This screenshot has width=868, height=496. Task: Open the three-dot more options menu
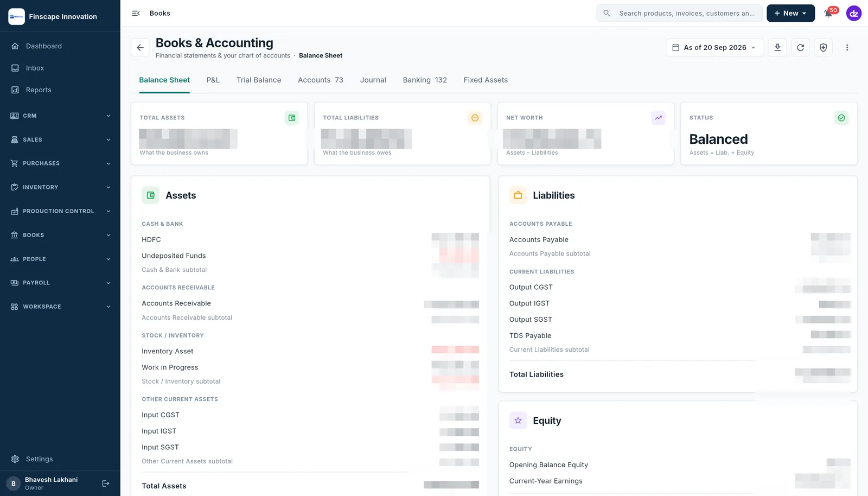click(847, 48)
